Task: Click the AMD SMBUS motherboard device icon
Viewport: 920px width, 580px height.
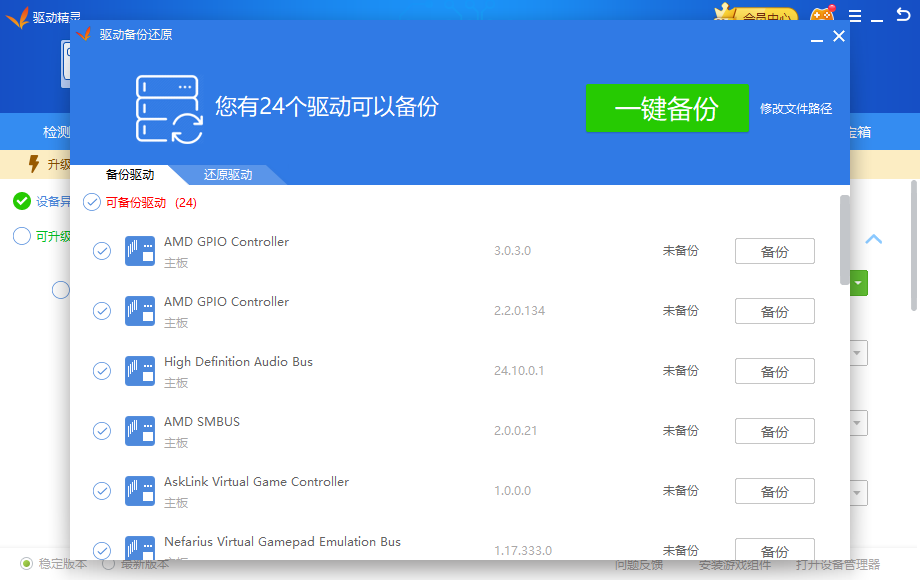Action: point(140,431)
